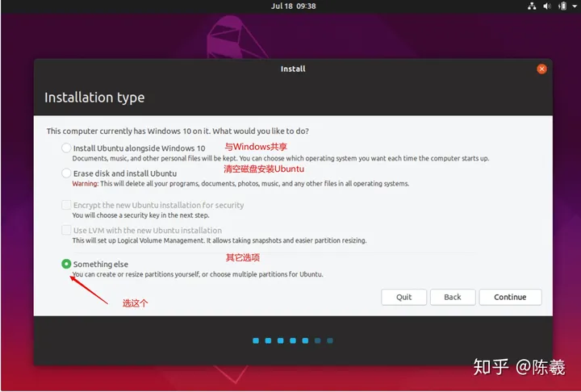This screenshot has height=392, width=581.
Task: Click 'You will choose a security key' description
Action: click(140, 215)
